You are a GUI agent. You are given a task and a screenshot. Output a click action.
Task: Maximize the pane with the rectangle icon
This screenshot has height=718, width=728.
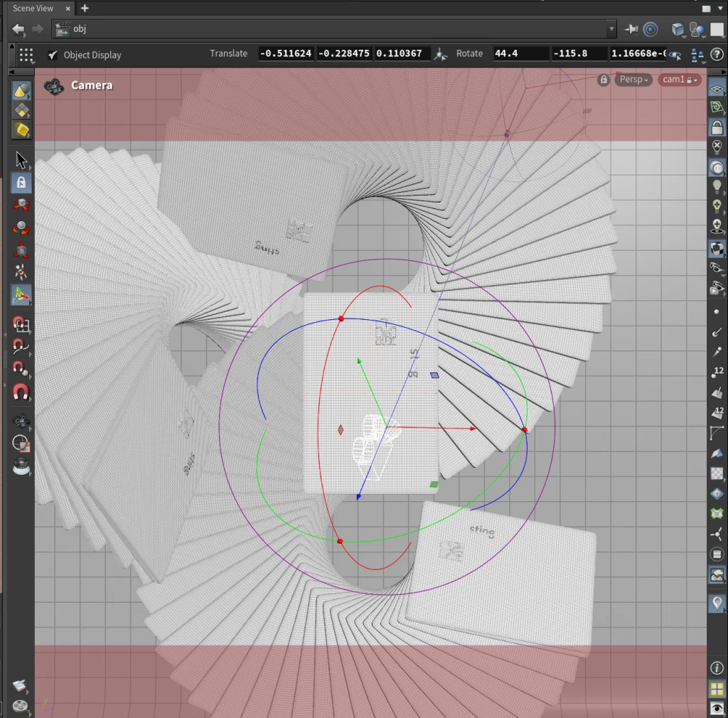[707, 9]
